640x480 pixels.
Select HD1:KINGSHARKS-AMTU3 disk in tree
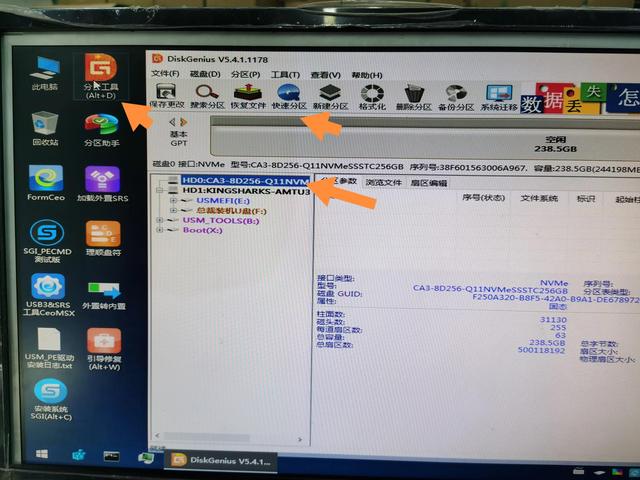coord(246,191)
